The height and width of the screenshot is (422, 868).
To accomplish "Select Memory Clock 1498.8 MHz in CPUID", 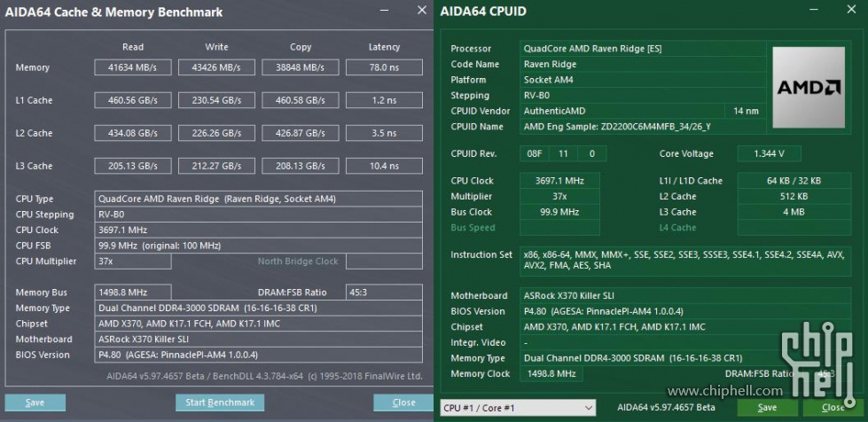I will point(551,373).
